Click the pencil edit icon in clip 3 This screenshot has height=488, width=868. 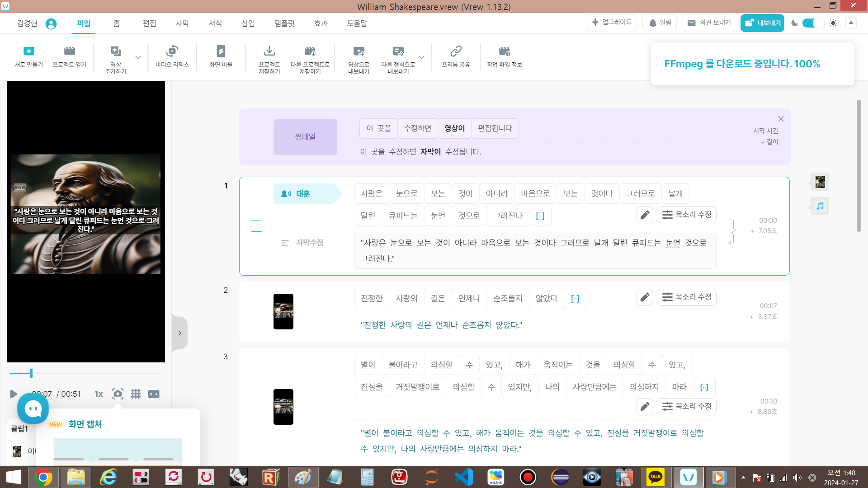point(645,407)
